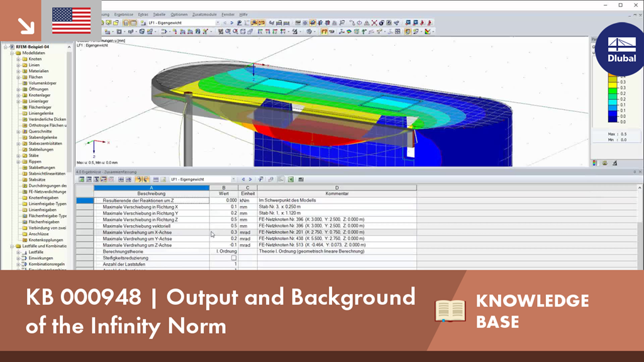
Task: Click the filter icon in results table toolbar
Action: tap(261, 179)
